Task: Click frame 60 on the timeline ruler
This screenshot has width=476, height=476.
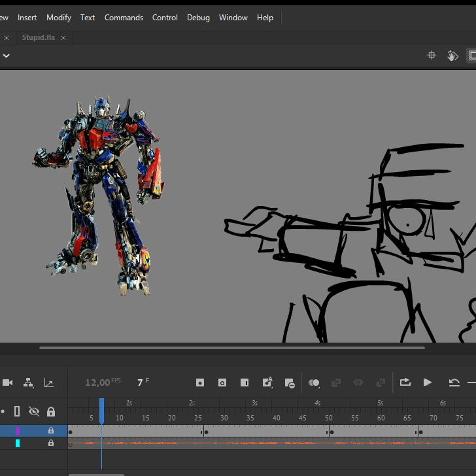Action: (381, 418)
